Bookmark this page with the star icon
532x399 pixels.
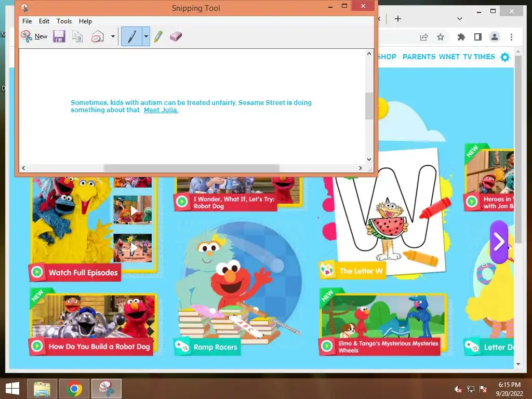click(x=441, y=37)
